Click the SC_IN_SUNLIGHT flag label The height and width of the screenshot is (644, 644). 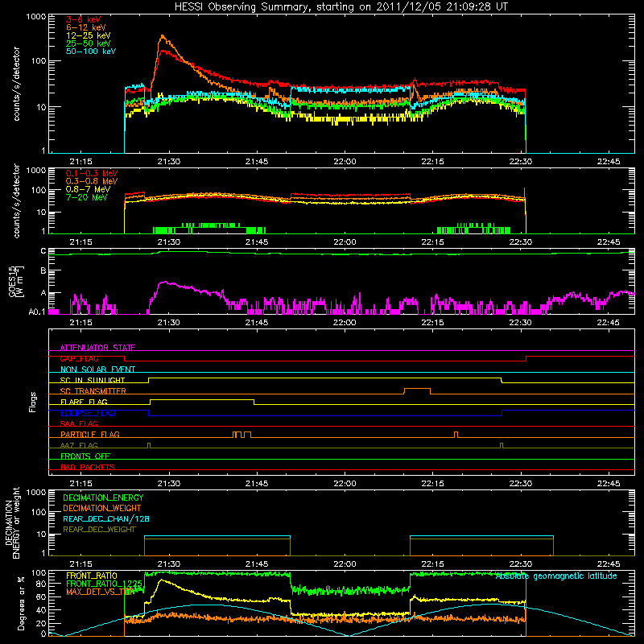point(93,380)
